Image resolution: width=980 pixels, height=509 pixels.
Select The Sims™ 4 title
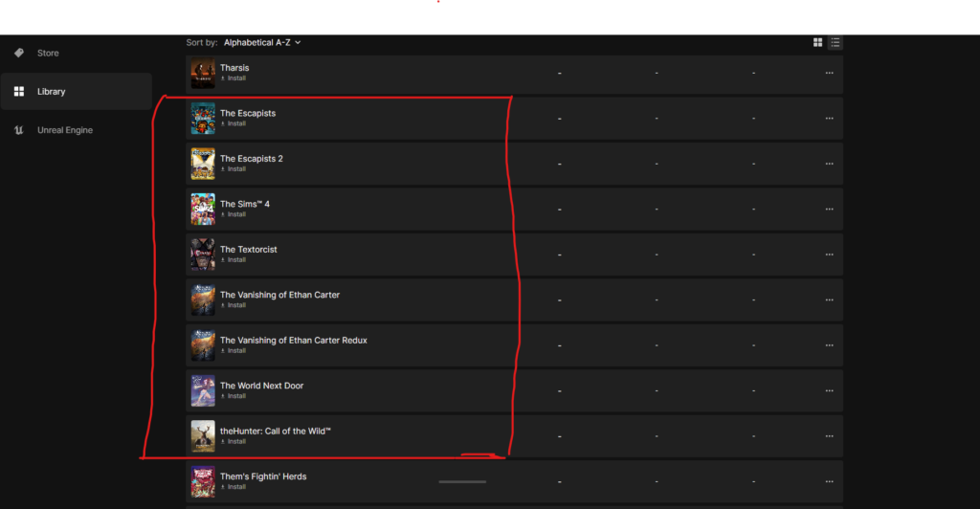pyautogui.click(x=245, y=204)
